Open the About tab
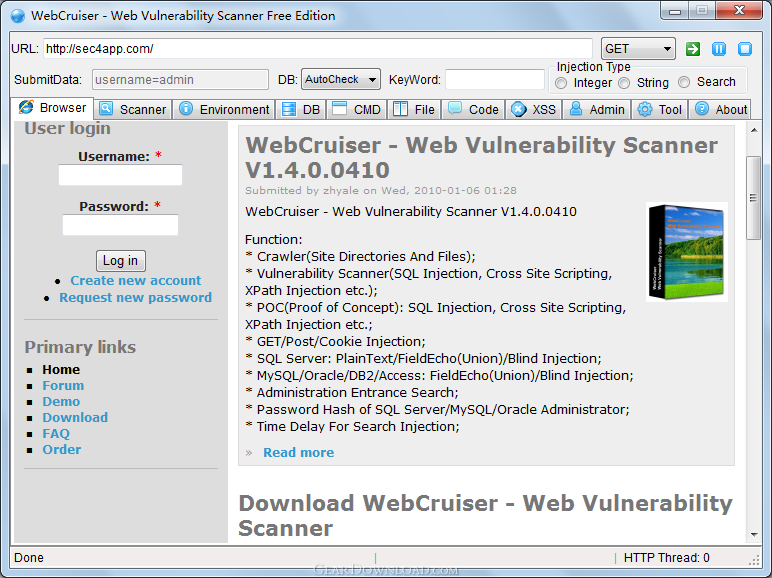The image size is (772, 578). (721, 109)
